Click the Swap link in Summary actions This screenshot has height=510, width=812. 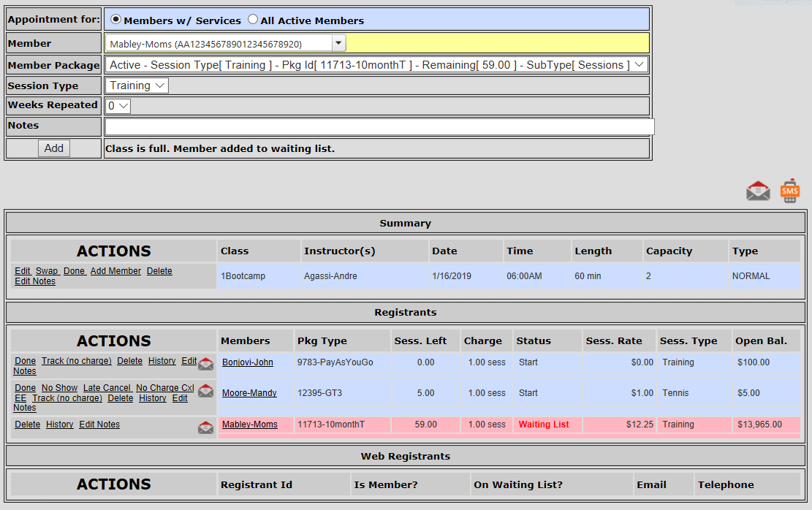[x=47, y=271]
